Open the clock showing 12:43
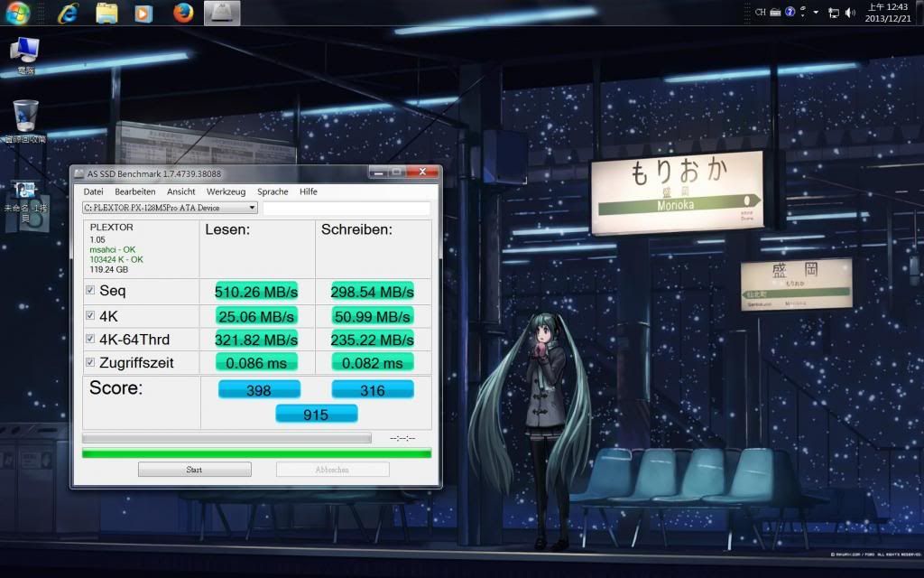The width and height of the screenshot is (924, 578). (888, 13)
